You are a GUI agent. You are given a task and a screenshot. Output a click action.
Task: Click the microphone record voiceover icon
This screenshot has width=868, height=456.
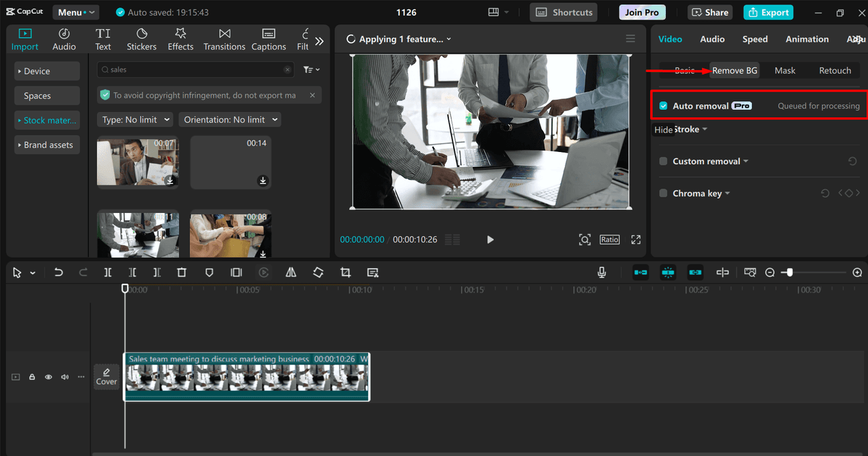601,273
